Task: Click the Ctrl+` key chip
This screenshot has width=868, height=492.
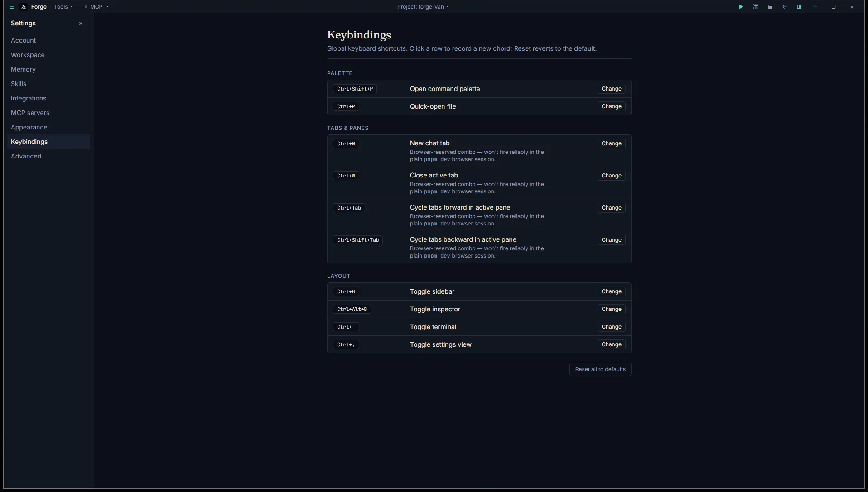Action: click(x=346, y=327)
